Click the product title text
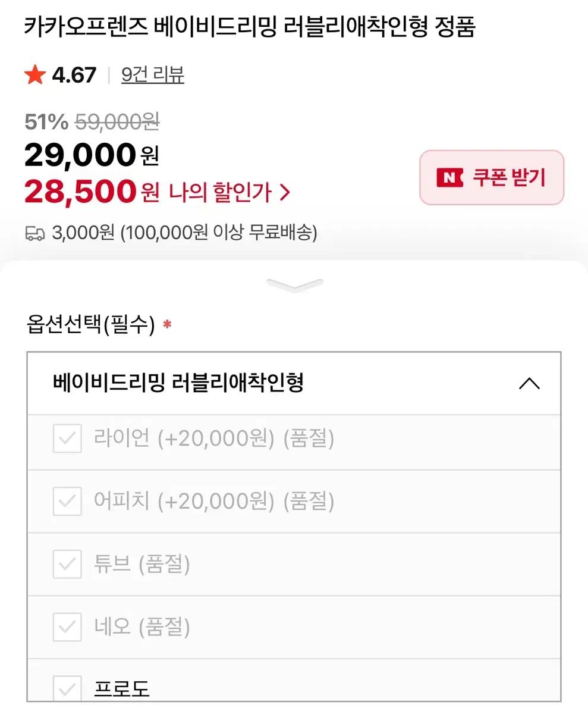This screenshot has height=714, width=588. [250, 27]
